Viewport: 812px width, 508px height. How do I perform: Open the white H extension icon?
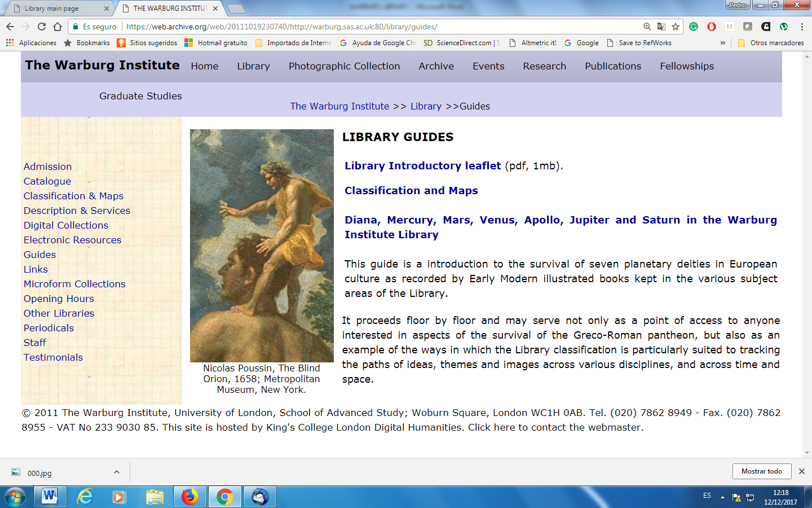tap(730, 27)
